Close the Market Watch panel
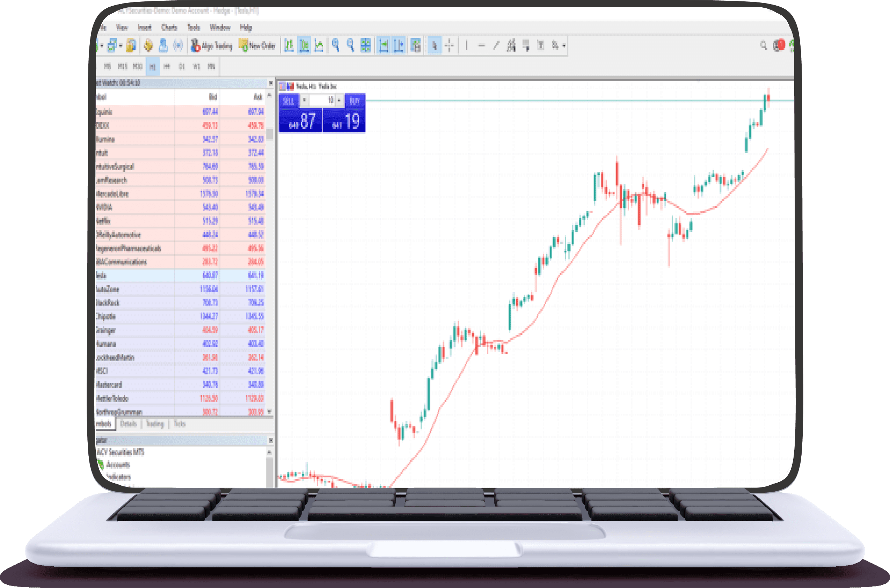 (271, 82)
